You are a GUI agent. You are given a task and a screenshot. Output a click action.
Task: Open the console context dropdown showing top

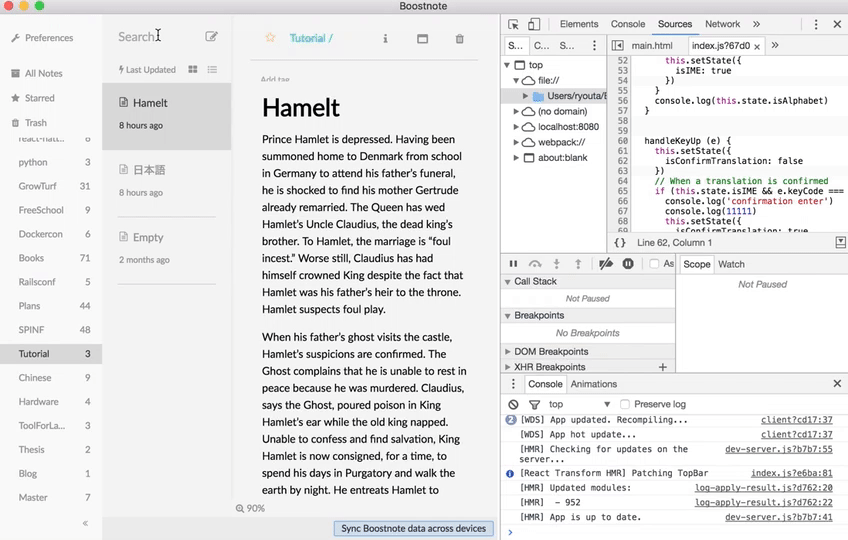578,404
